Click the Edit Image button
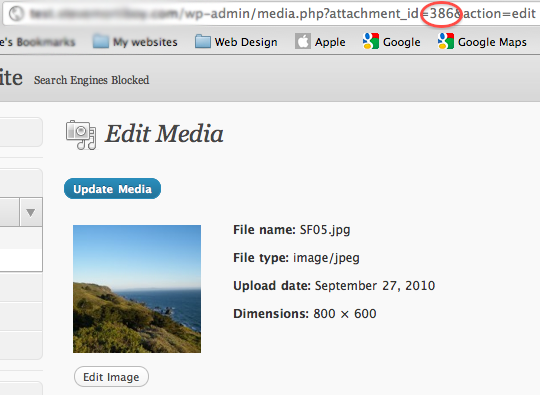Viewport: 540px width, 395px height. 111,377
